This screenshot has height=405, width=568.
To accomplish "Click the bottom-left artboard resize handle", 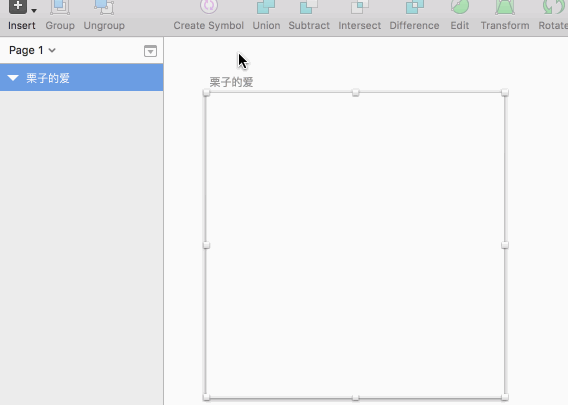I will pos(206,397).
